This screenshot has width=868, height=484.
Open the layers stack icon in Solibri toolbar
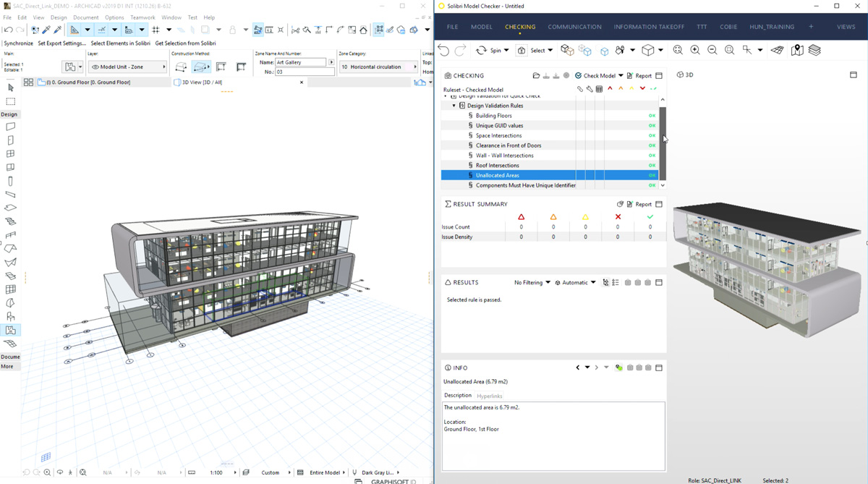click(x=814, y=50)
